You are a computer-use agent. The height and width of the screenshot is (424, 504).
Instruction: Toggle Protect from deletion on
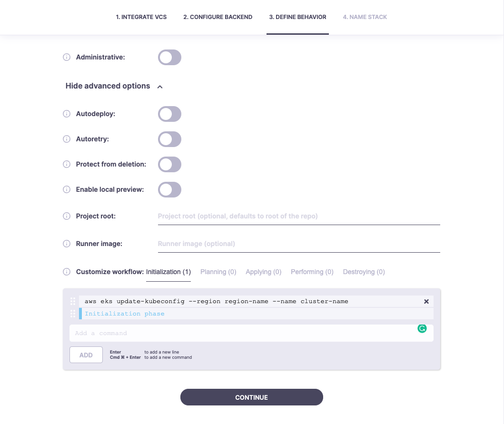(169, 165)
